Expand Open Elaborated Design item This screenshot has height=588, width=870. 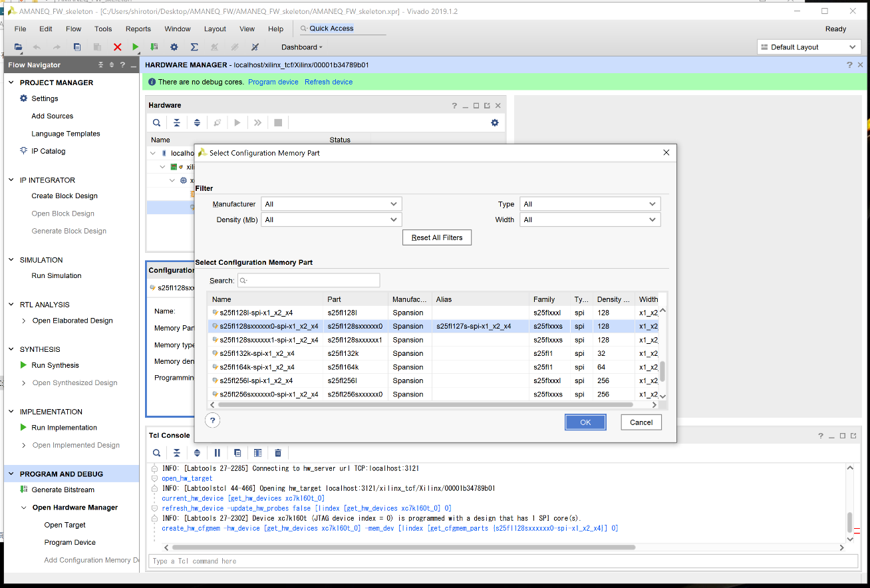pyautogui.click(x=25, y=321)
